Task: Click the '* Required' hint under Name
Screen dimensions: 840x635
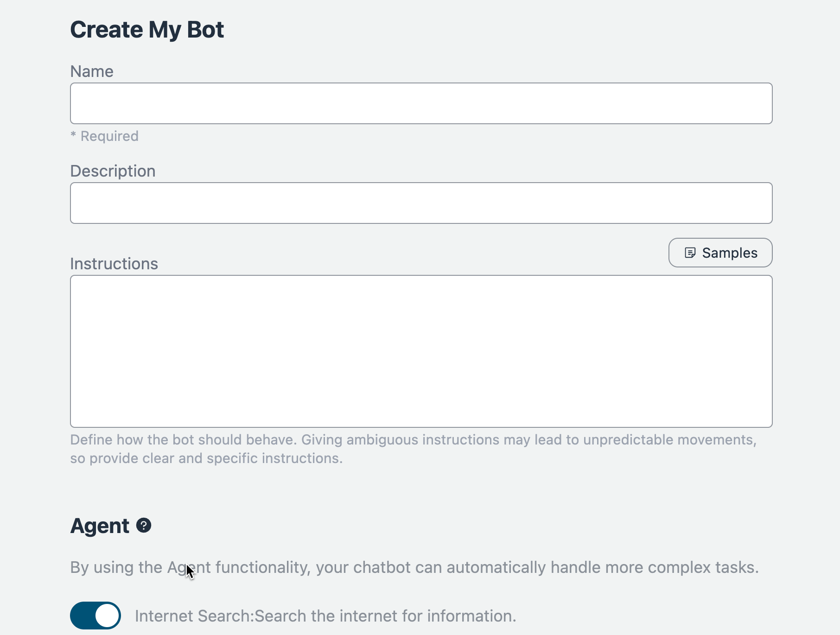Action: point(104,136)
